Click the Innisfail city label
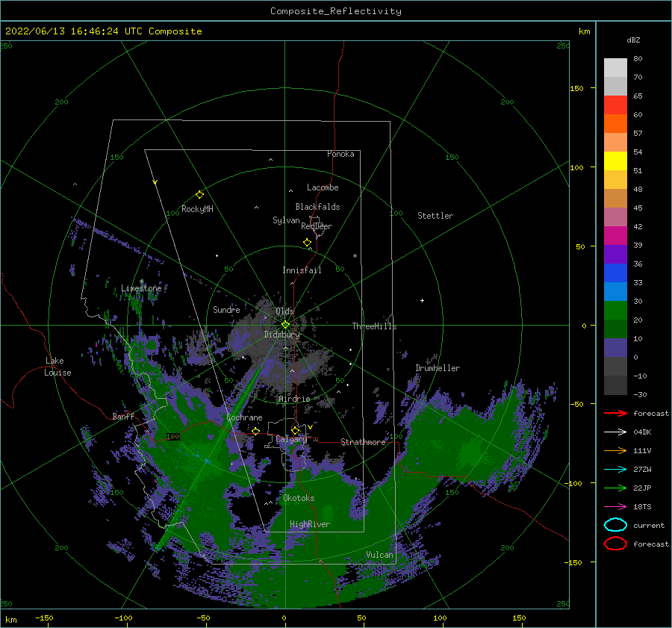 click(x=302, y=270)
